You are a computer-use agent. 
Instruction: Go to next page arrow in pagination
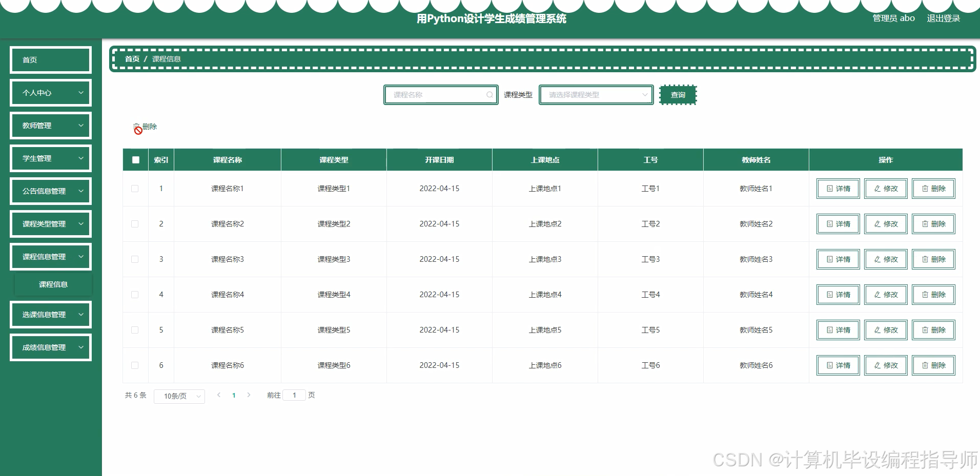coord(249,395)
